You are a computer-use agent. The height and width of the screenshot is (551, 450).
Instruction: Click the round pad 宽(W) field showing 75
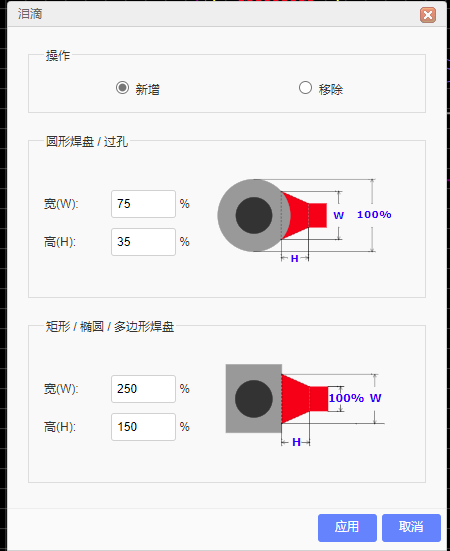click(143, 204)
